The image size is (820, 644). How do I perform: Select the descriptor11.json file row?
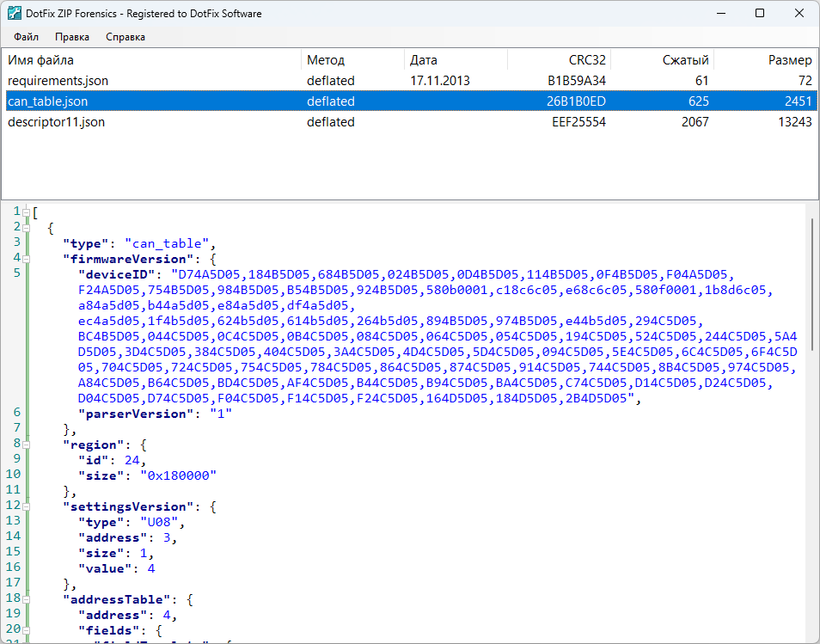pyautogui.click(x=410, y=122)
